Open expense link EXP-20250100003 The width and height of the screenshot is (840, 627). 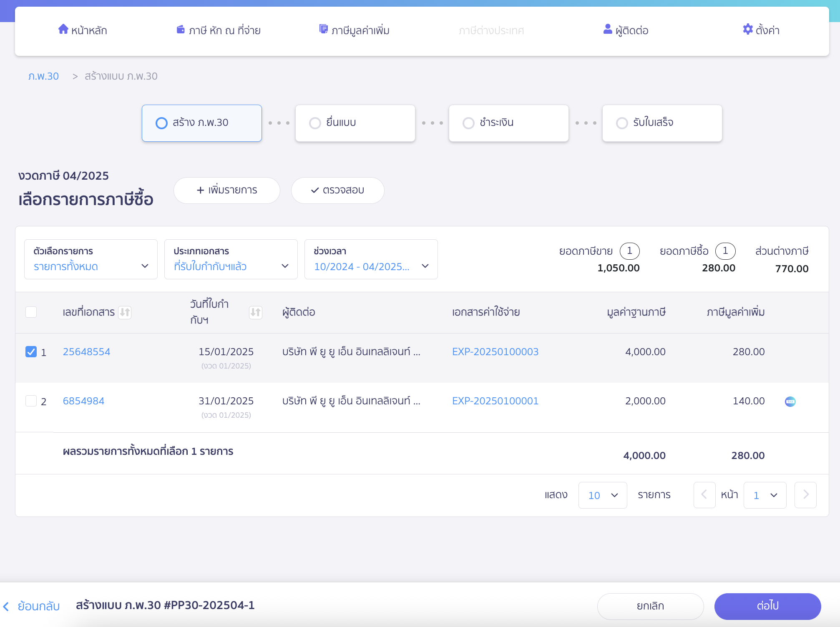[495, 352]
